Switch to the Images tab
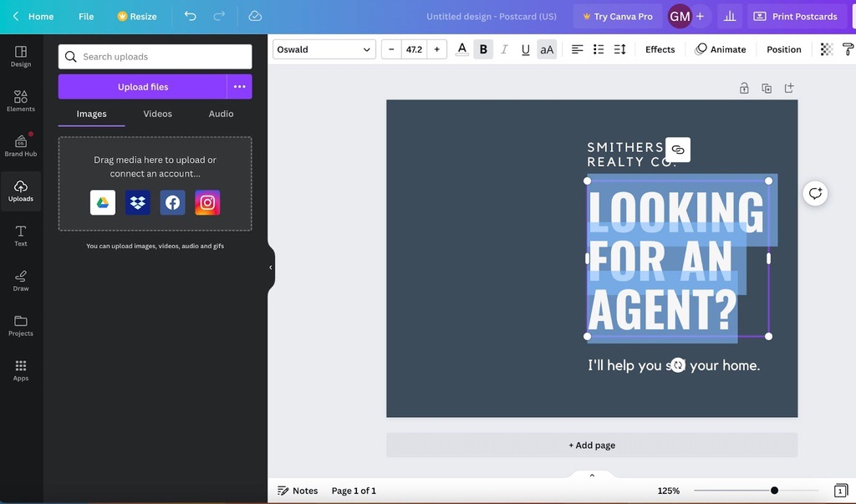The height and width of the screenshot is (504, 856). click(x=91, y=114)
